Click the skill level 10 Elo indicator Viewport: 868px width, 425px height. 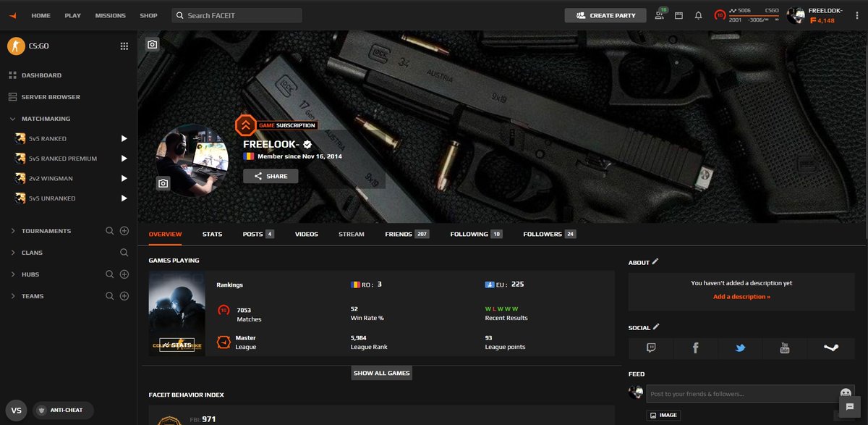coord(720,15)
